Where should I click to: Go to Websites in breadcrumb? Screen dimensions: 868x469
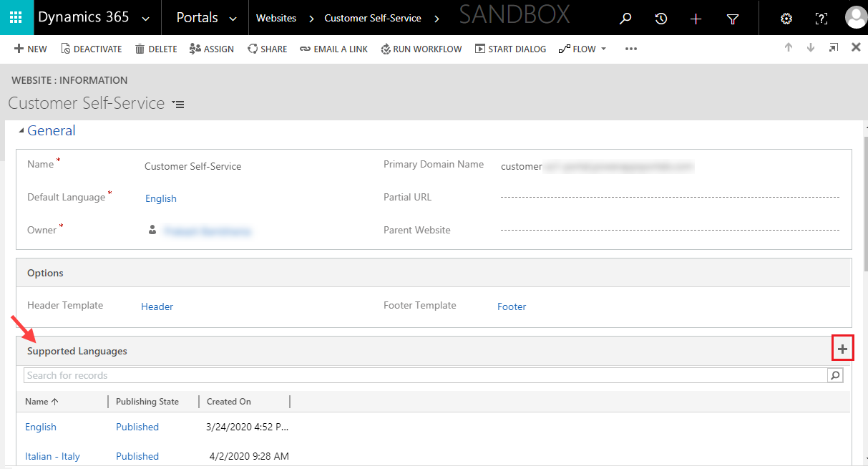276,18
